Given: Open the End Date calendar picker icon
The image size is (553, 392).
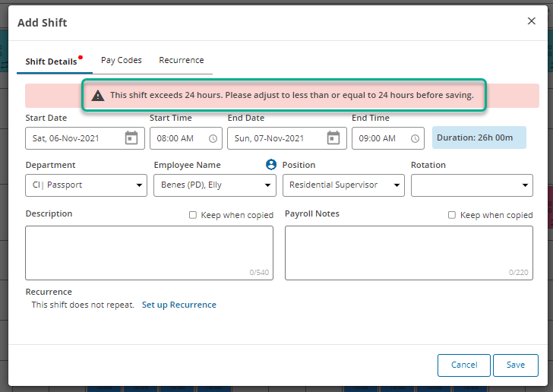Looking at the screenshot, I should (333, 138).
